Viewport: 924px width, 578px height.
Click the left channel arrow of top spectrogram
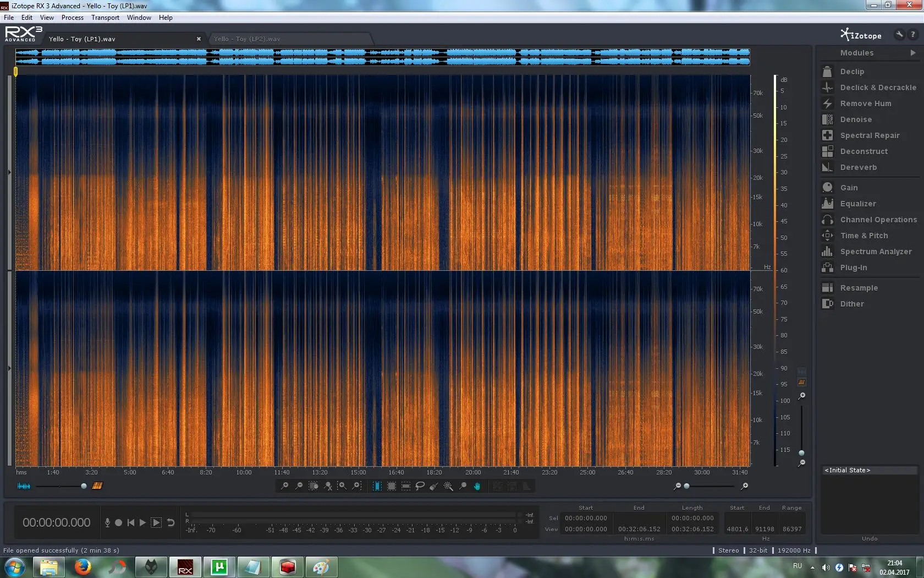click(x=9, y=172)
